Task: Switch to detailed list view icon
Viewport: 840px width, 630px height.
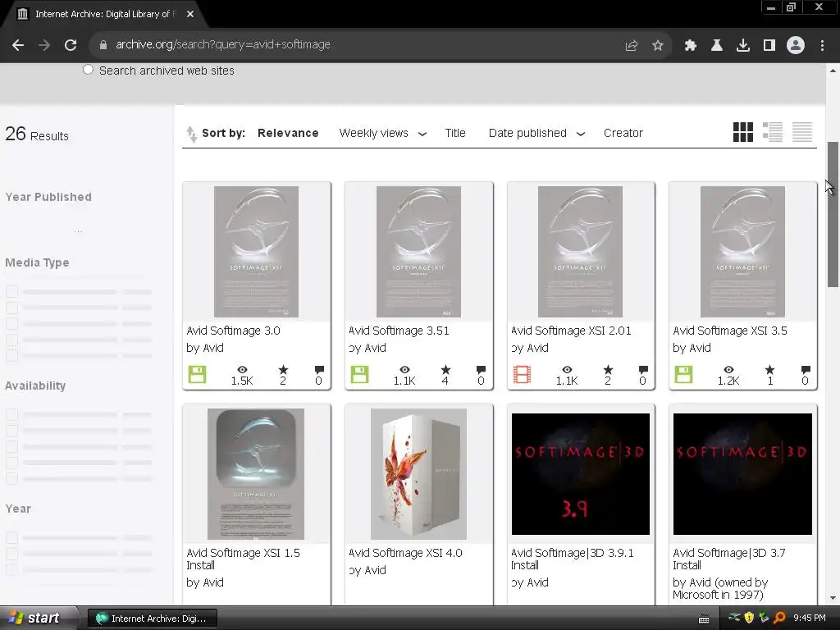Action: 773,132
